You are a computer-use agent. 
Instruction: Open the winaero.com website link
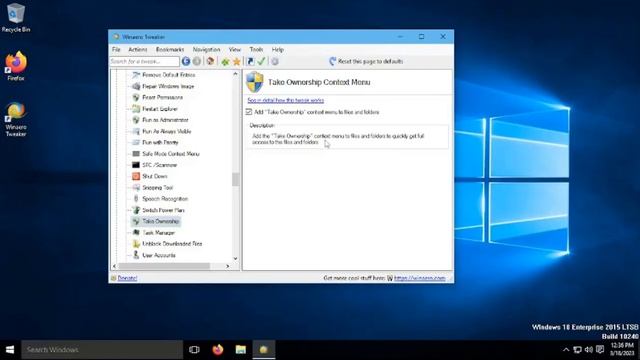tap(420, 278)
